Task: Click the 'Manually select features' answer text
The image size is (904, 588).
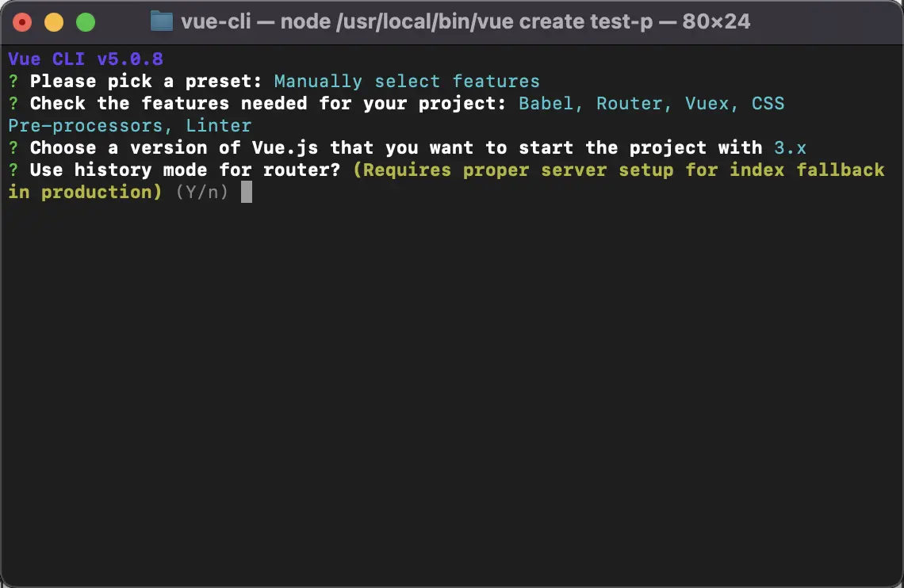Action: point(407,82)
